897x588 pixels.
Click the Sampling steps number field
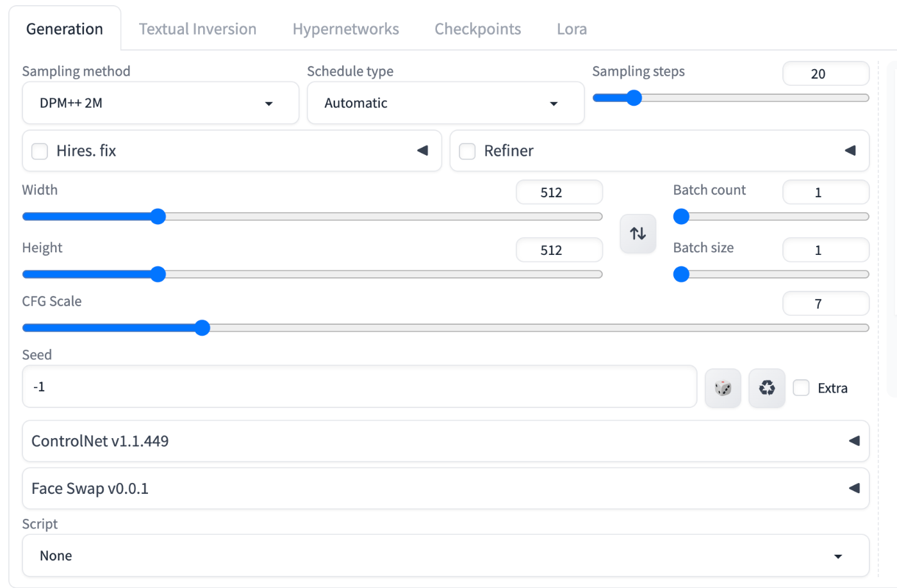pos(825,74)
